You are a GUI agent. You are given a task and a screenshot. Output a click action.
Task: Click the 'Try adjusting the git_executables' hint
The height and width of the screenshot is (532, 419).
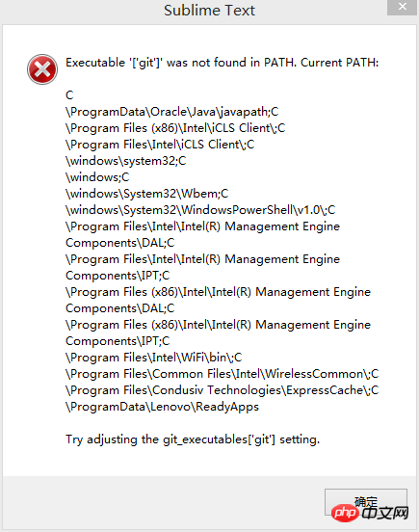[x=193, y=439]
